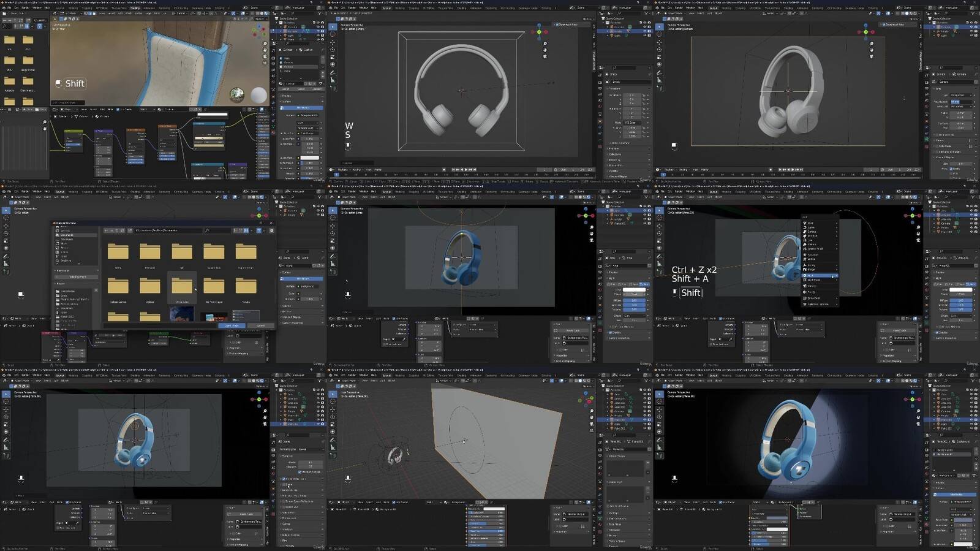Screen dimensions: 980x551
Task: Toggle eye of first object in file-browser frame outliner
Action: coord(318,210)
